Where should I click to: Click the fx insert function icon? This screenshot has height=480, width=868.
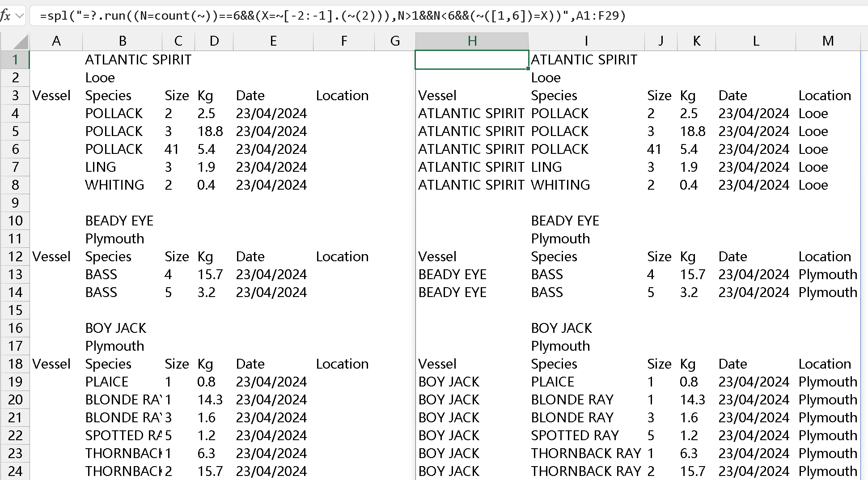tap(5, 16)
